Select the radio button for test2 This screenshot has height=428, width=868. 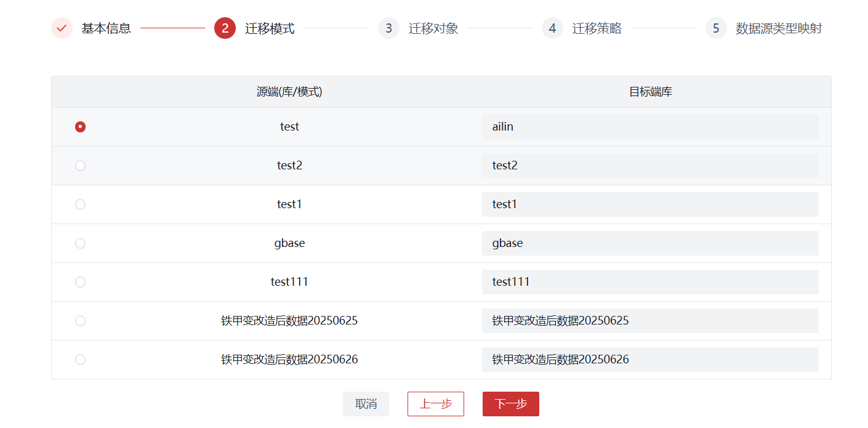[x=80, y=166]
